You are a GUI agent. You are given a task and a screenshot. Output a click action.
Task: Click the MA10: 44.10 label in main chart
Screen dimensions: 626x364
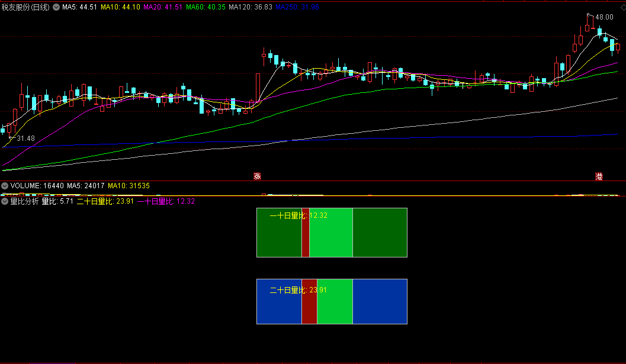tap(120, 7)
